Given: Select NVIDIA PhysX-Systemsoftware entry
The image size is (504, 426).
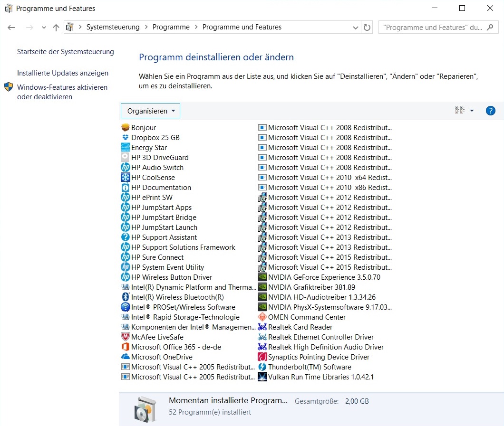Looking at the screenshot, I should (x=325, y=307).
